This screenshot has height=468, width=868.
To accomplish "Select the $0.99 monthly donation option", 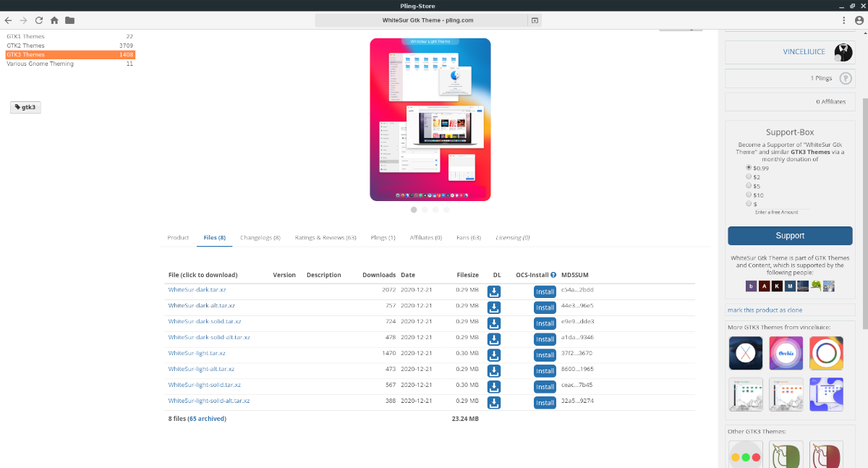I will pyautogui.click(x=749, y=167).
